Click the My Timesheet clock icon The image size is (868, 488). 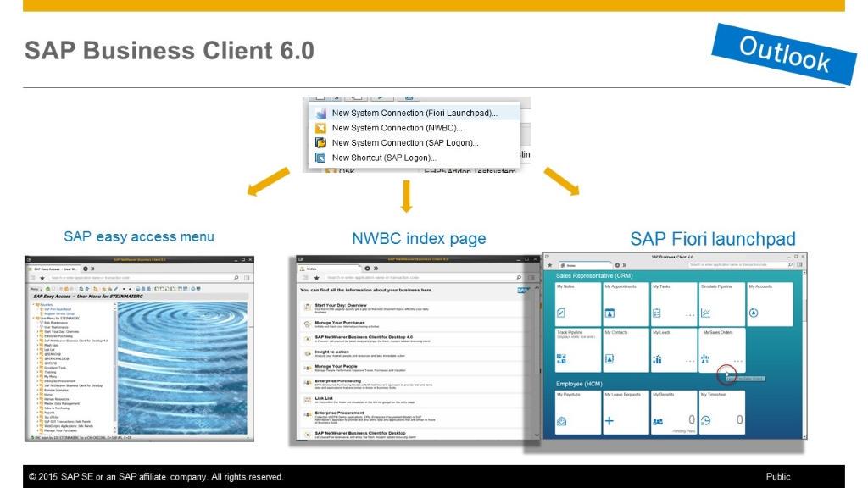click(x=706, y=420)
